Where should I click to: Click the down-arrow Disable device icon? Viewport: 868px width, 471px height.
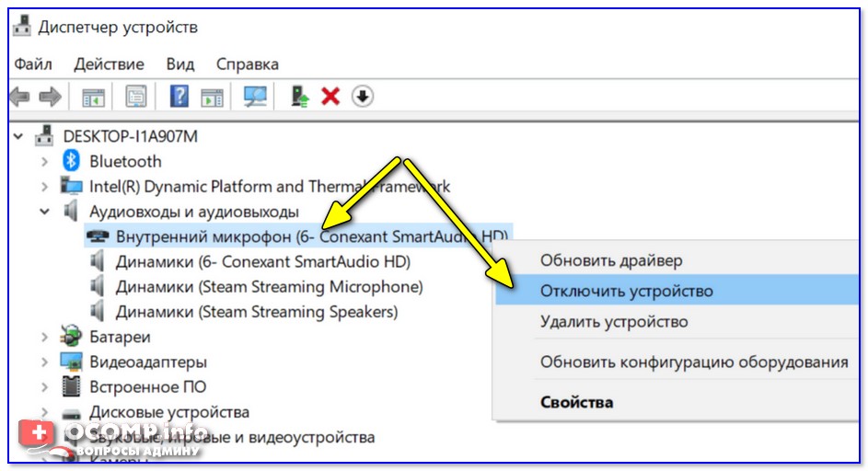point(363,97)
